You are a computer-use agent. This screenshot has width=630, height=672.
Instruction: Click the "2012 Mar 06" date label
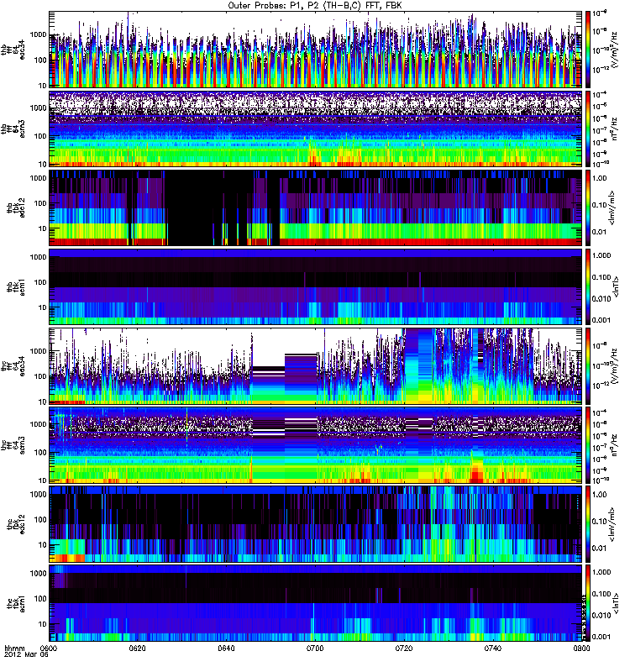26,655
